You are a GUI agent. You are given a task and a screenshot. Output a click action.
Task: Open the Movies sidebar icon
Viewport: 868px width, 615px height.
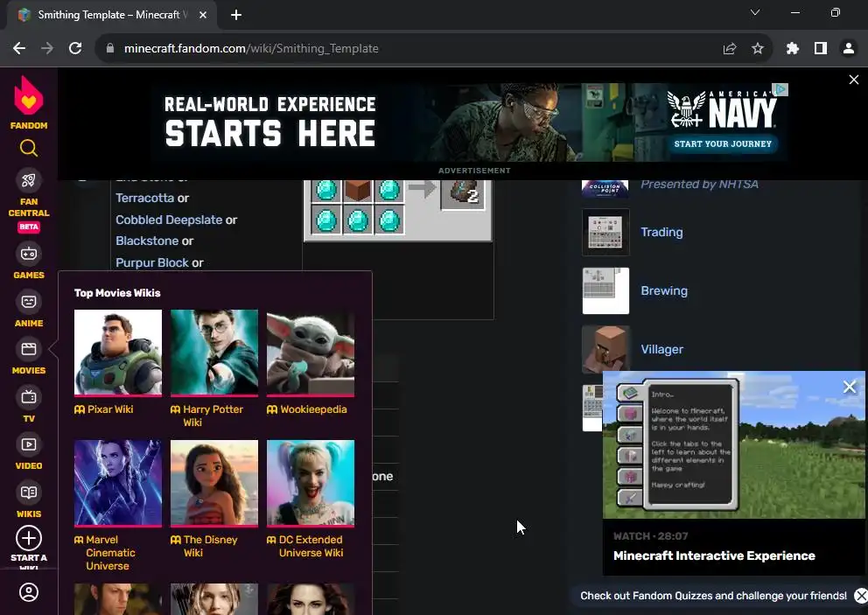(29, 349)
